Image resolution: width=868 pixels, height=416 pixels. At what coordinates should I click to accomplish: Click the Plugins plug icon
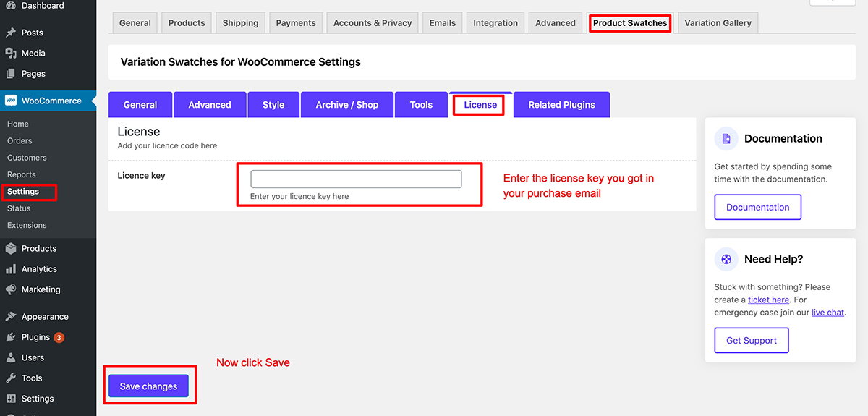coord(11,337)
